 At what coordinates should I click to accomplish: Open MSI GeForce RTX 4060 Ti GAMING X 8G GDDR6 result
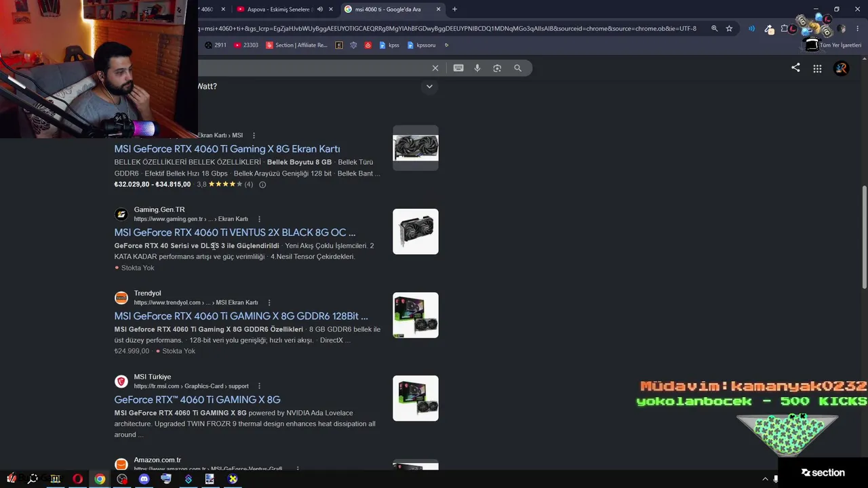(x=241, y=316)
